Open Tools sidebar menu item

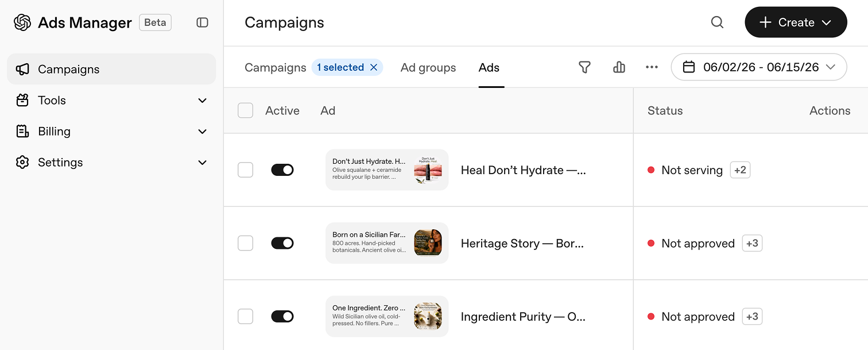tap(111, 100)
